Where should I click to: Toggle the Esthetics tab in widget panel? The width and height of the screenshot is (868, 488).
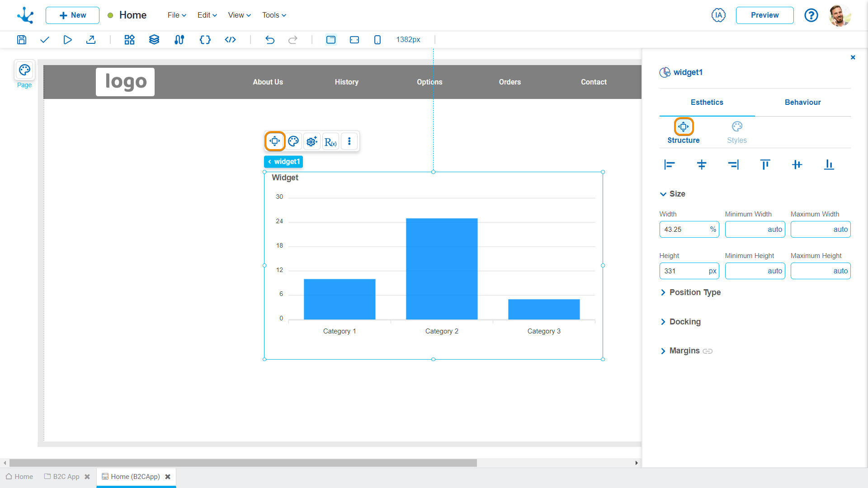tap(707, 103)
